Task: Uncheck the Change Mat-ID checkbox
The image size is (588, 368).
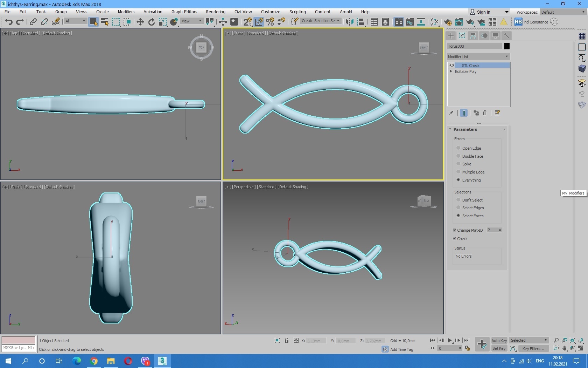Action: click(455, 230)
